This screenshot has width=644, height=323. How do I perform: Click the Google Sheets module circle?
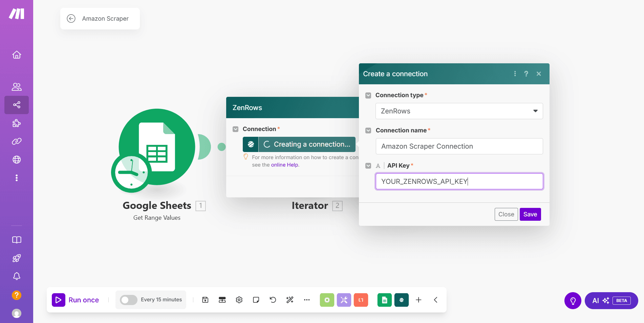(x=157, y=147)
